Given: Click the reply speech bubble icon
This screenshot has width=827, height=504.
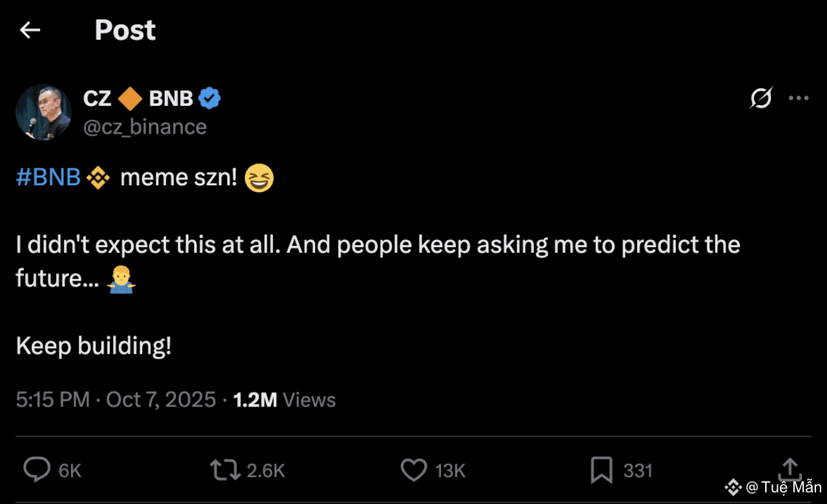Looking at the screenshot, I should pos(36,470).
